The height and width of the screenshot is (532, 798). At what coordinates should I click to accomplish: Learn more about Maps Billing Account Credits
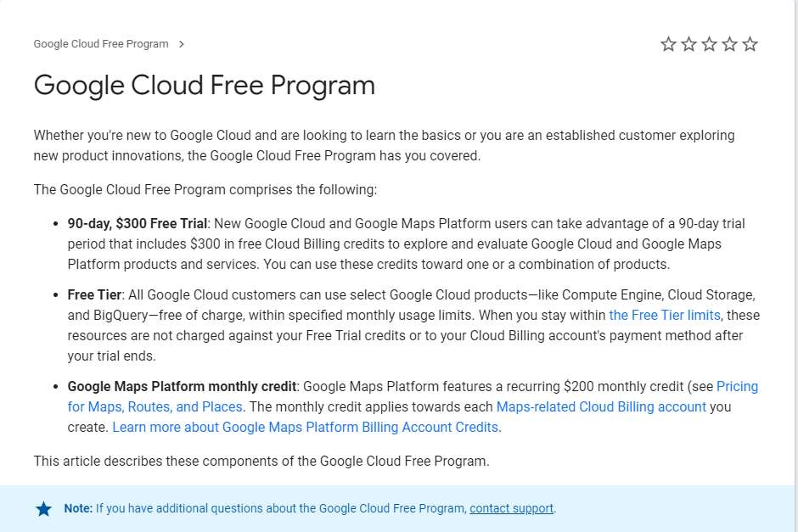pyautogui.click(x=306, y=427)
